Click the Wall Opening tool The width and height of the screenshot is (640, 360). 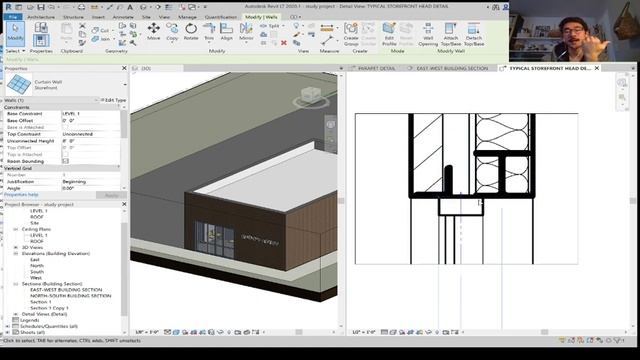[x=428, y=33]
